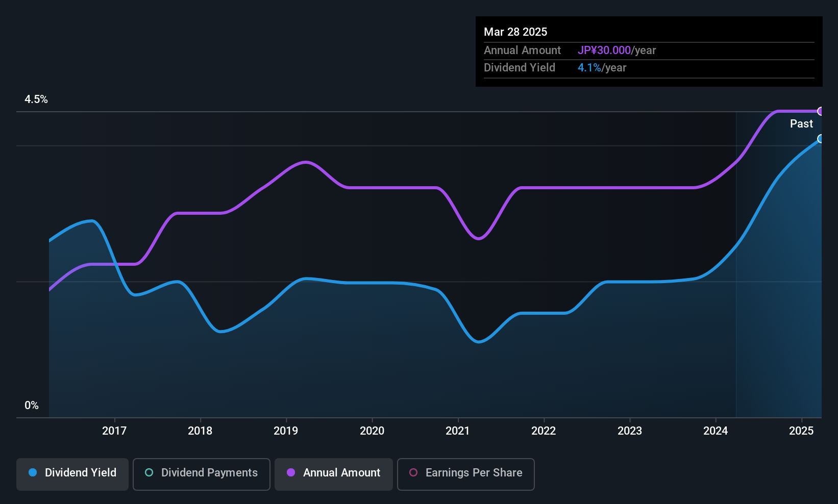Click the 0% y-axis label
The image size is (838, 504).
pos(32,406)
